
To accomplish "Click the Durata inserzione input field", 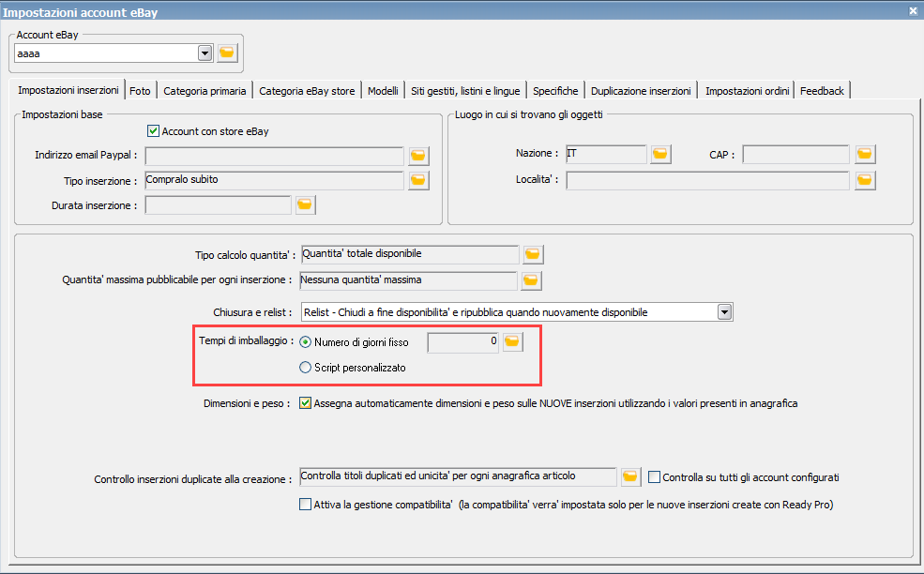I will [x=218, y=205].
